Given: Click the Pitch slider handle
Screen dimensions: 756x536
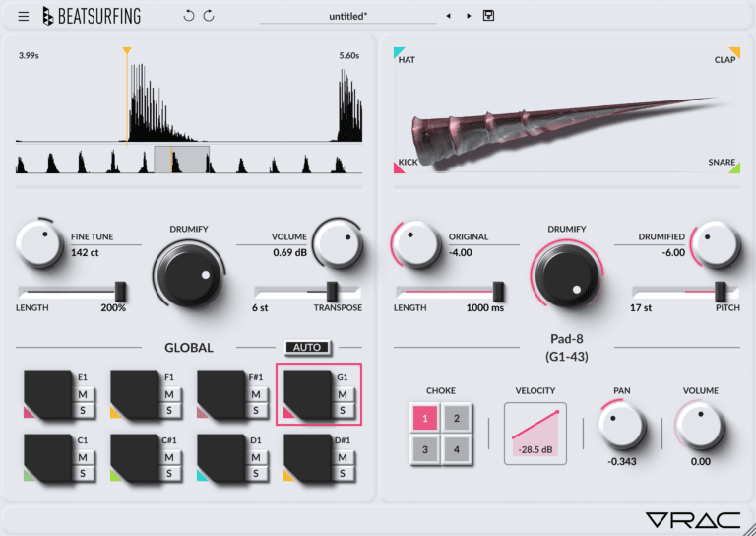Looking at the screenshot, I should click(x=721, y=292).
